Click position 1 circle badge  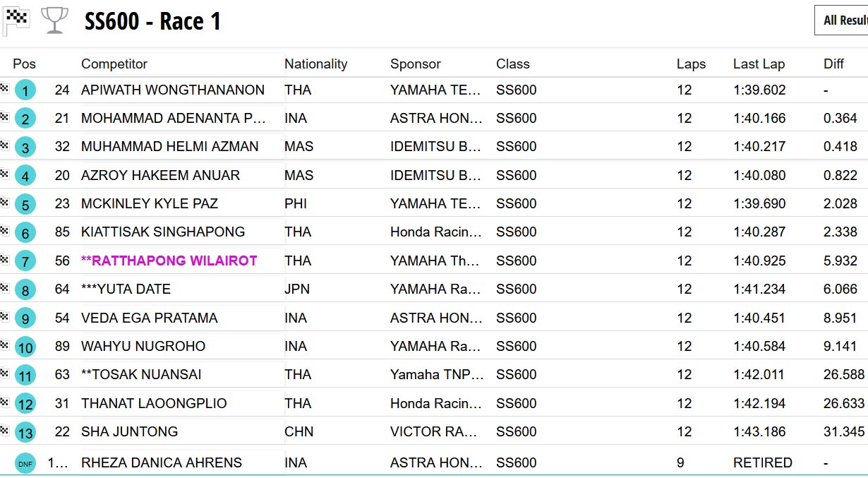25,90
